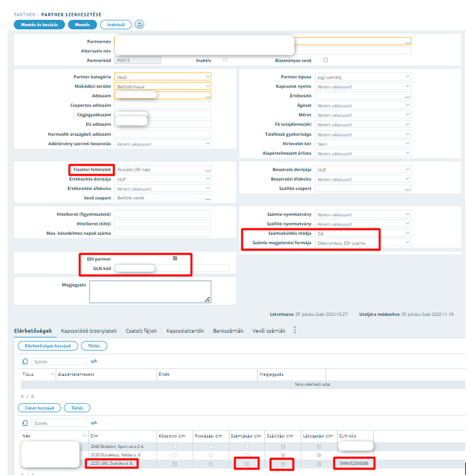Expand the Alapértelmezett árlista dropdown
Image resolution: width=467 pixels, height=476 pixels.
(x=363, y=153)
